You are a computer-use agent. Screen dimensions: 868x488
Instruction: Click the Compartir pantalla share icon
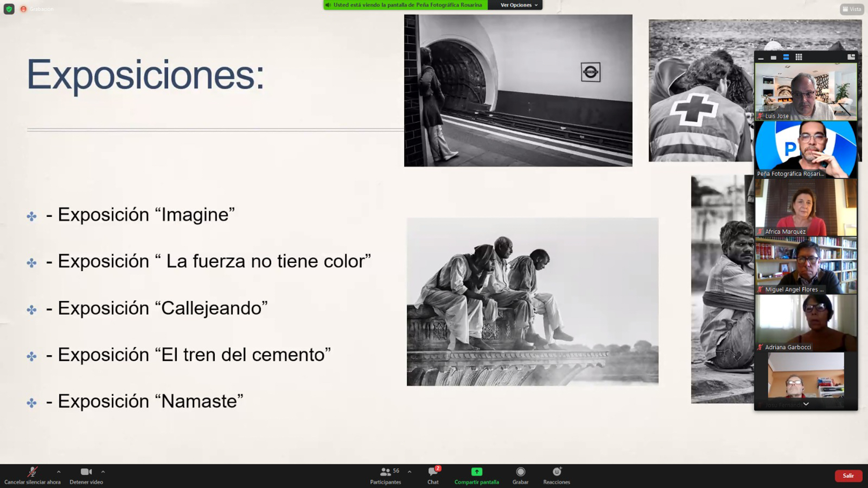[x=477, y=472]
